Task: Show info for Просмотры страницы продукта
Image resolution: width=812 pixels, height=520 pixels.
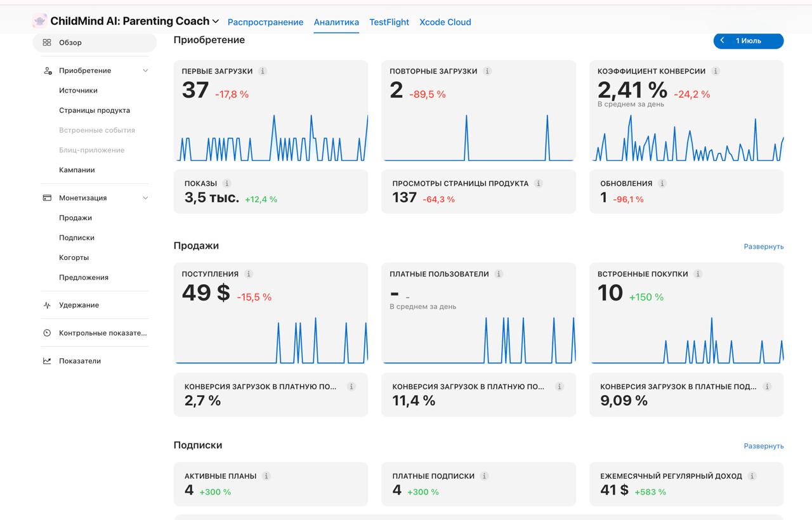Action: [539, 183]
